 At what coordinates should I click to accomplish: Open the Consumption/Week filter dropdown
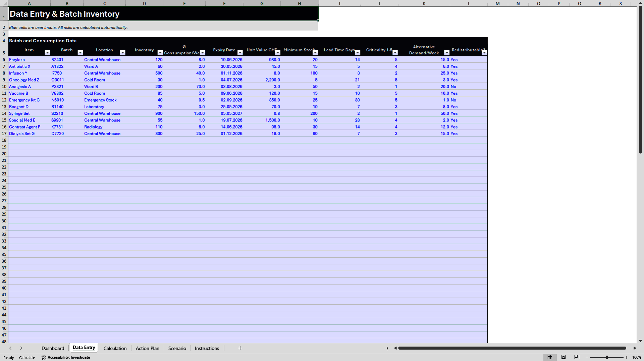click(202, 53)
